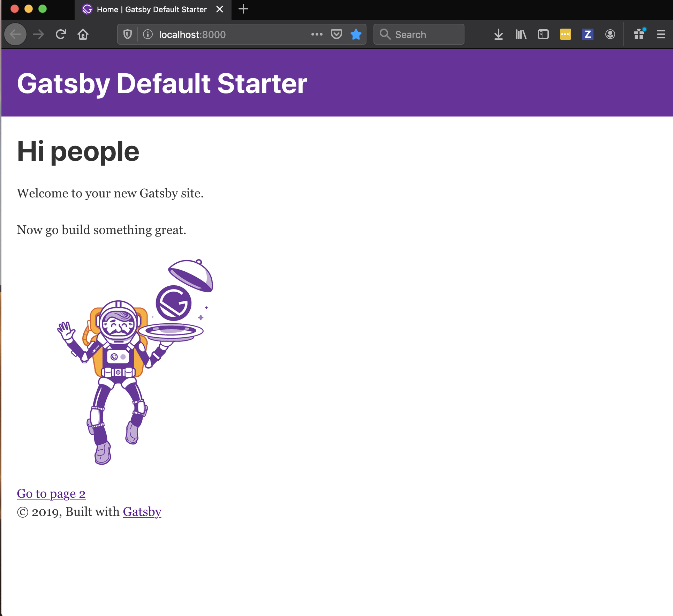Open the Library (bookshelf) icon
673x616 pixels.
[521, 34]
